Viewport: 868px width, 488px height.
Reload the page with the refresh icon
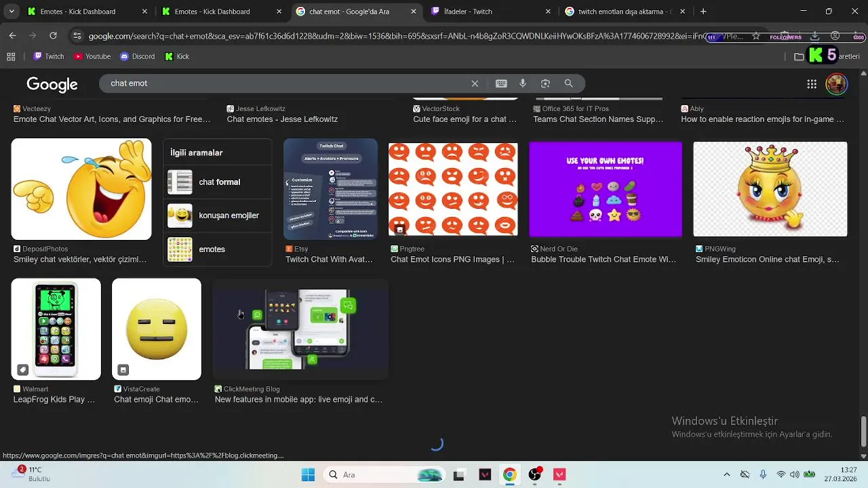(53, 35)
